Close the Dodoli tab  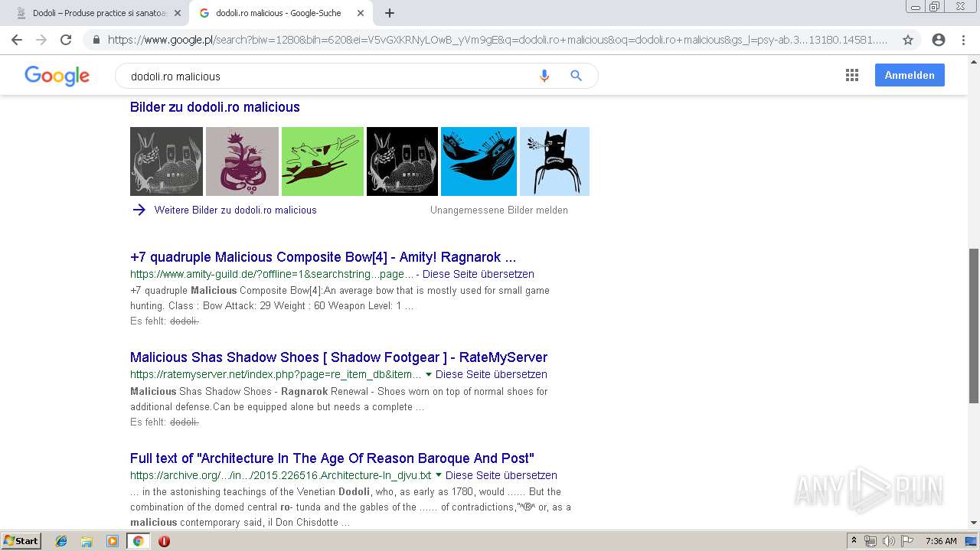pyautogui.click(x=178, y=13)
